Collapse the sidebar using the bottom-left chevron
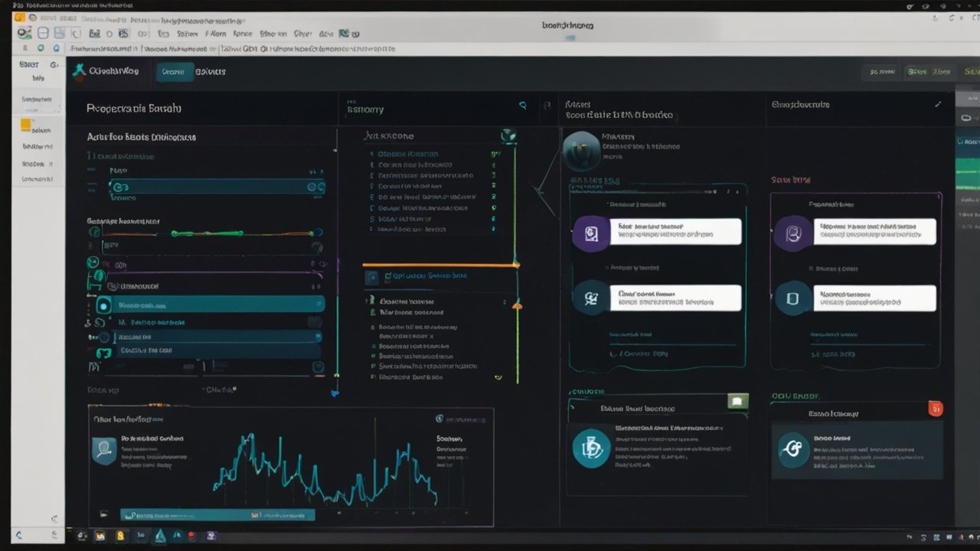The image size is (980, 551). coord(18,535)
